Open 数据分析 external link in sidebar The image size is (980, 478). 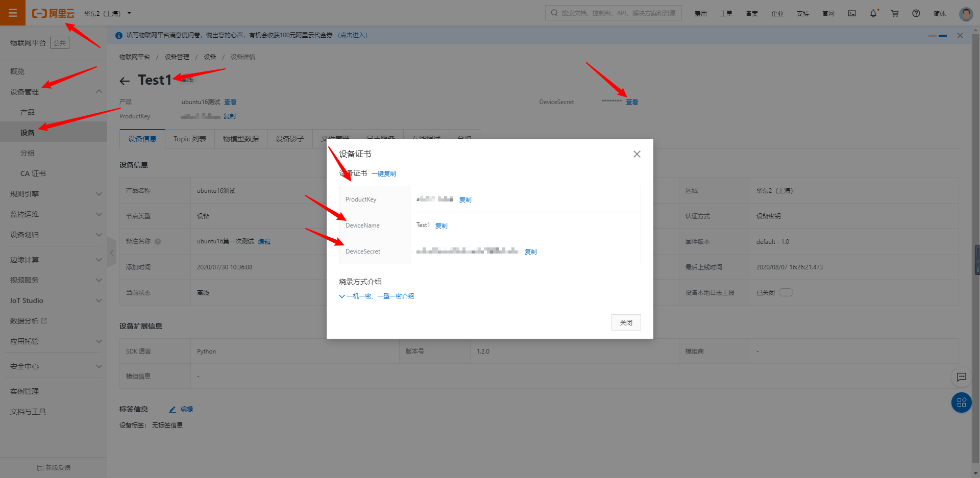pyautogui.click(x=29, y=321)
